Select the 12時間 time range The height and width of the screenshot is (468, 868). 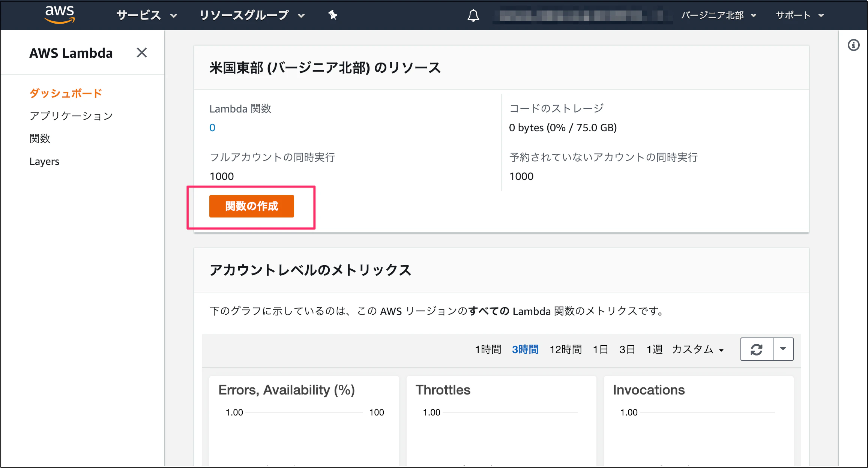[566, 349]
